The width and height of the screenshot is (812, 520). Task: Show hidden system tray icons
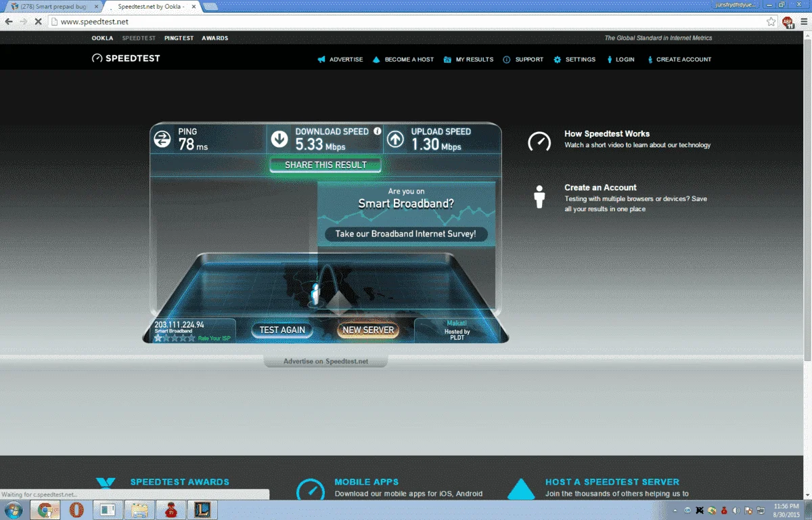(676, 510)
